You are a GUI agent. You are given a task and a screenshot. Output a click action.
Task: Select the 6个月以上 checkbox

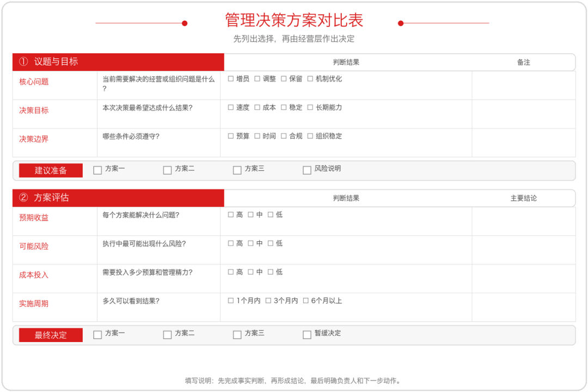click(x=305, y=301)
